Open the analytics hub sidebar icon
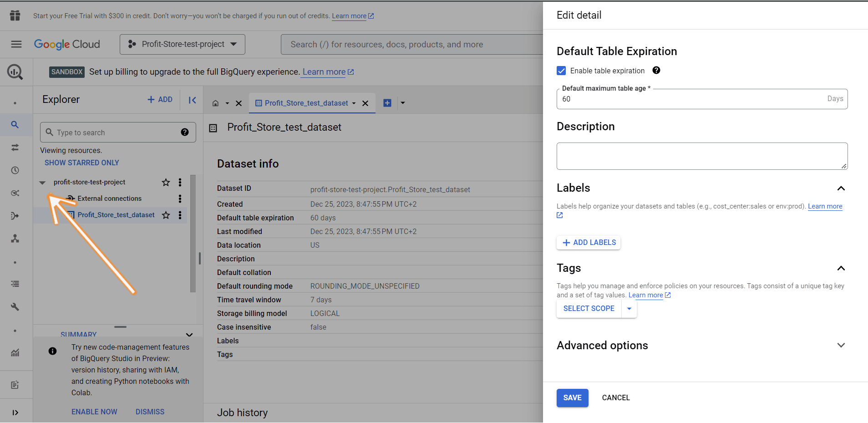 (15, 193)
